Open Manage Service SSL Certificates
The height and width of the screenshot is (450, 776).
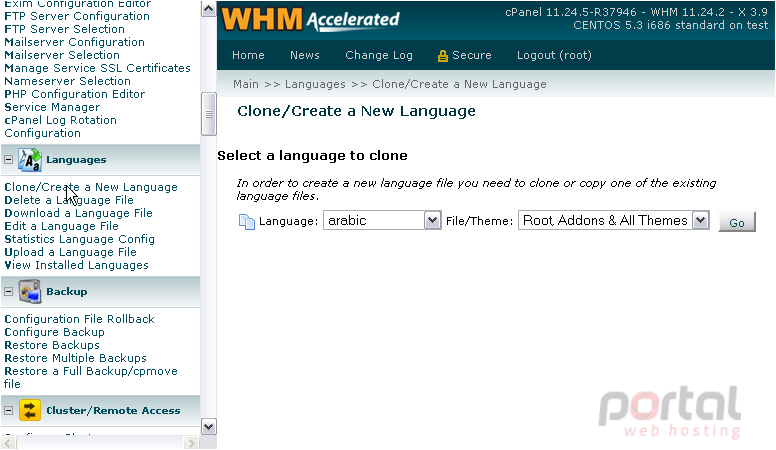pyautogui.click(x=97, y=68)
